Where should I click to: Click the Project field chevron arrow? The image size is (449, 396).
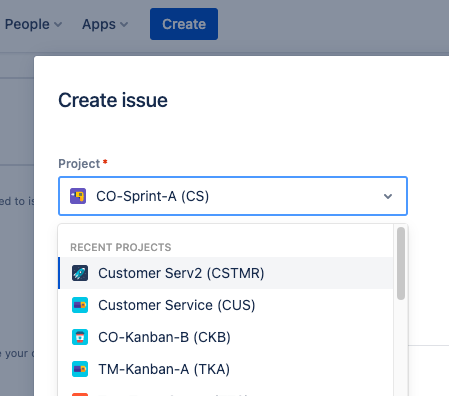388,196
